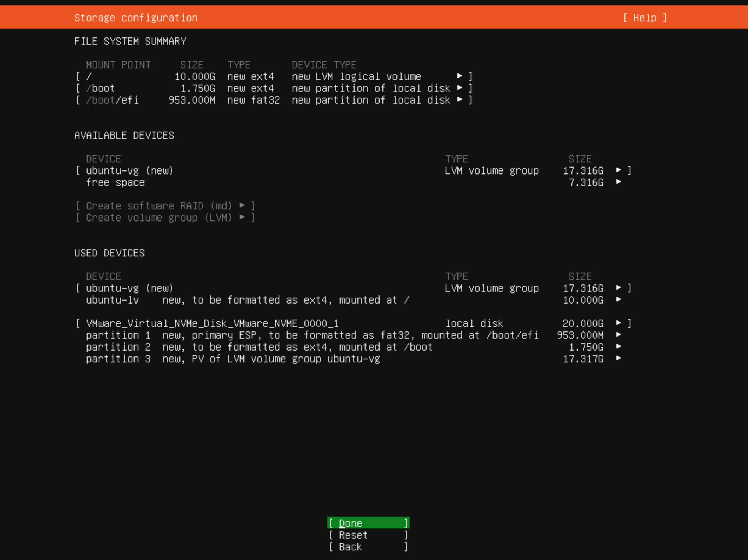Open arrow for partition 3 LVM PV
Screen dimensions: 748x560
coord(619,358)
